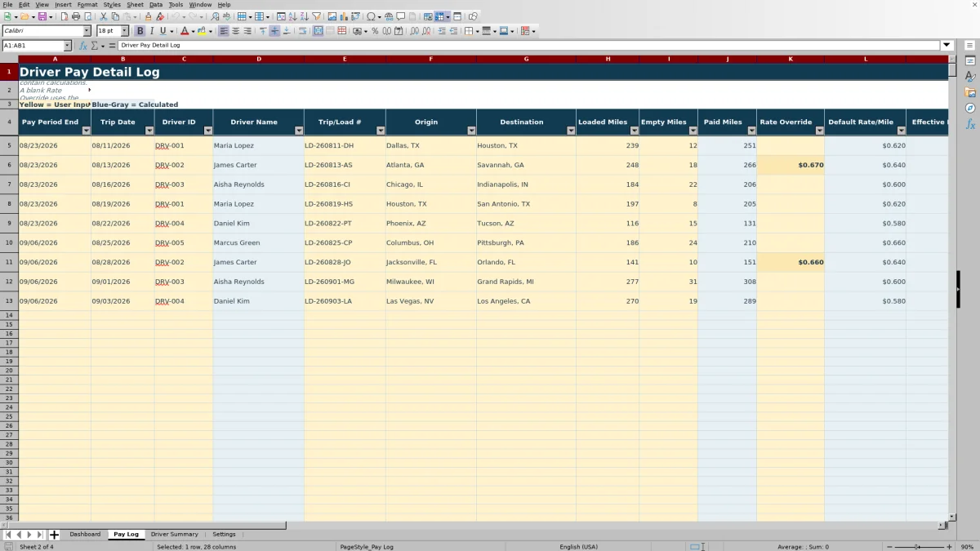Click the Sum sigma icon

point(95,46)
